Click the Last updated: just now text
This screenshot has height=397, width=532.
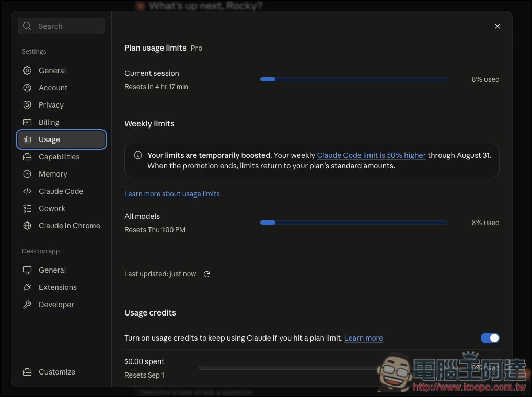pos(160,274)
